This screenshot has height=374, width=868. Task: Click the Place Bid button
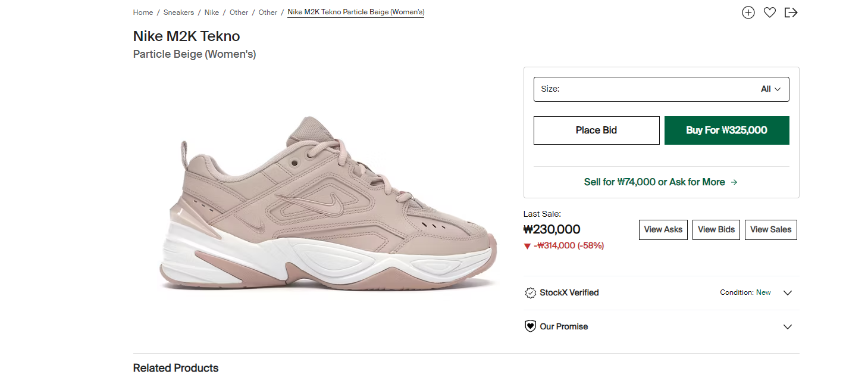coord(596,130)
